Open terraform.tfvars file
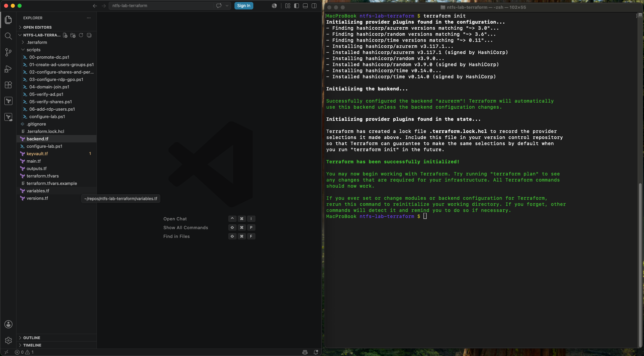The height and width of the screenshot is (356, 644). click(56, 176)
